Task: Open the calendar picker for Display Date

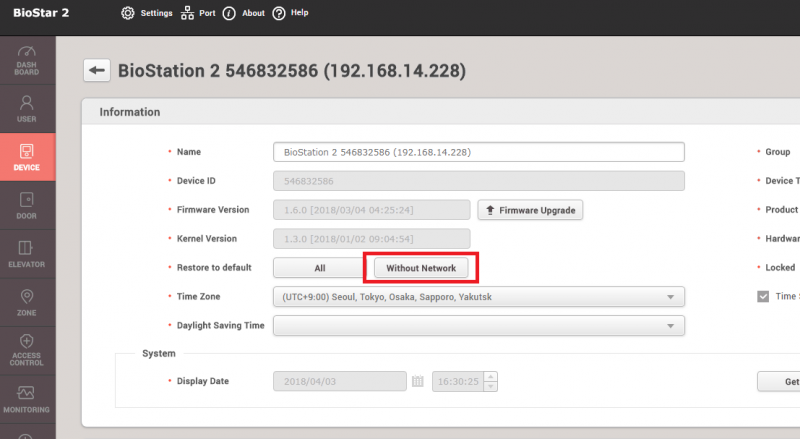Action: pyautogui.click(x=418, y=382)
